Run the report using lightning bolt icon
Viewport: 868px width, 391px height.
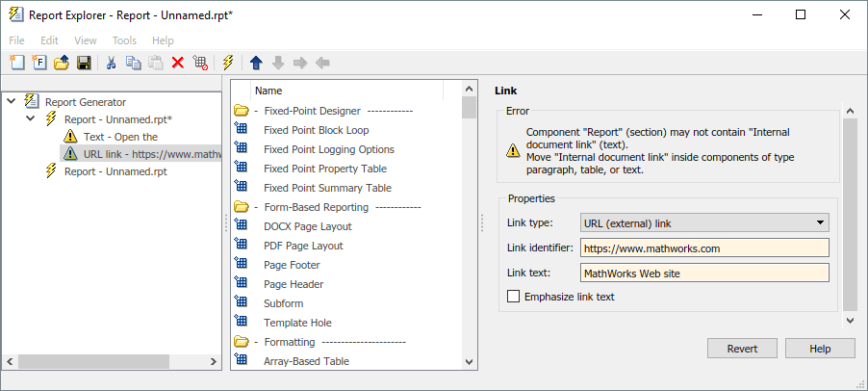[228, 63]
